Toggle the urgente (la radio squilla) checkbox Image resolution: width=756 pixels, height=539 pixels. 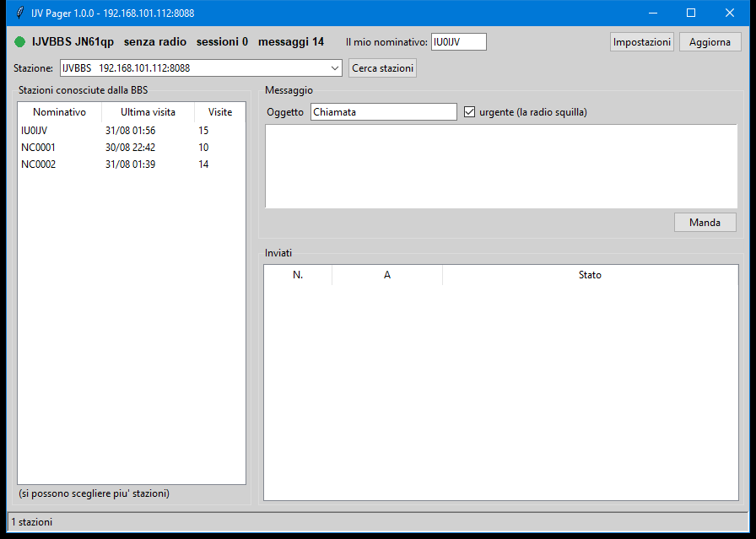[469, 112]
